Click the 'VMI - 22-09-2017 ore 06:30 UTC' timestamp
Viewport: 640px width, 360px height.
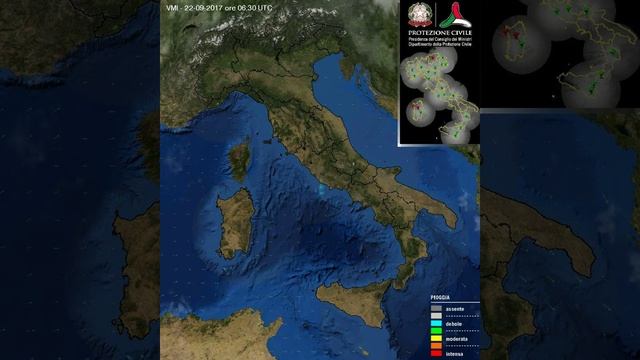pos(219,8)
